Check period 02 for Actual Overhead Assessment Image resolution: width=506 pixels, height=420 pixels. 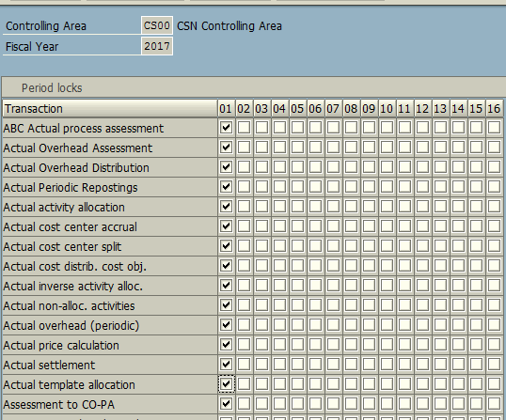pyautogui.click(x=244, y=148)
